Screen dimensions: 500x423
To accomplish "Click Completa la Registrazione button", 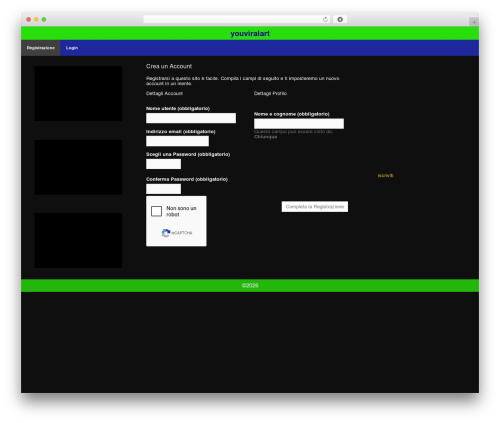I will coord(315,207).
